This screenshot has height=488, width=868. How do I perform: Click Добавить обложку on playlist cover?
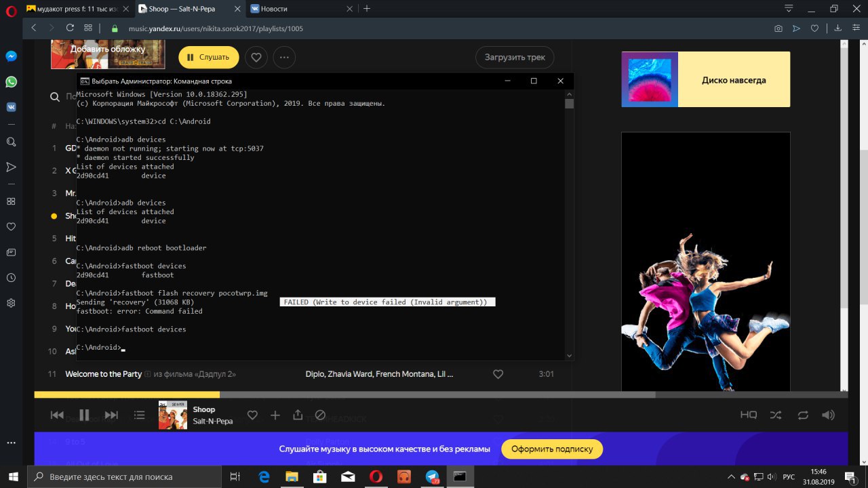click(108, 49)
